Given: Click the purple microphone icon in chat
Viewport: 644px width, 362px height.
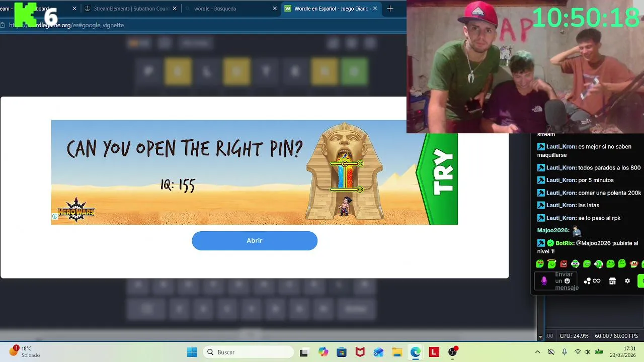Looking at the screenshot, I should [x=544, y=281].
